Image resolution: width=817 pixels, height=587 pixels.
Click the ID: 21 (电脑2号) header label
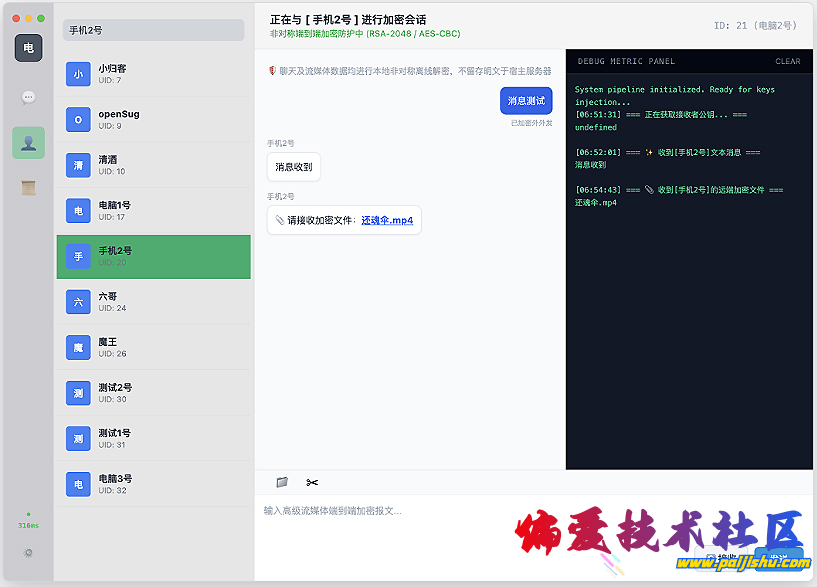pos(755,26)
